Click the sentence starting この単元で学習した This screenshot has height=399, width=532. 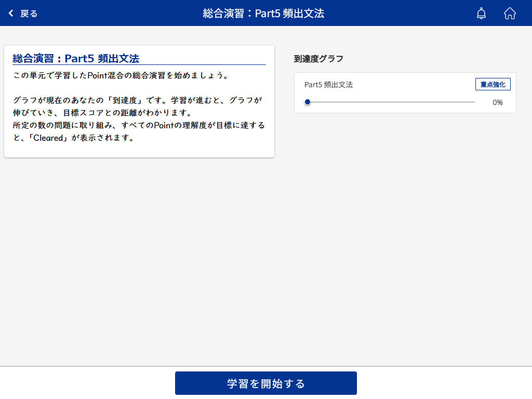[x=121, y=75]
